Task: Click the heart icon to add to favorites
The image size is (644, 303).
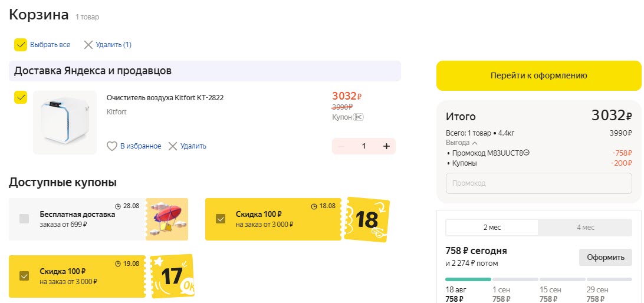Action: tap(112, 146)
